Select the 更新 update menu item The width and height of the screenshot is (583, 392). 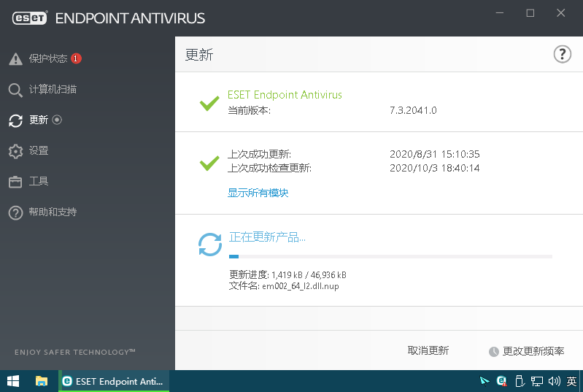(x=39, y=120)
